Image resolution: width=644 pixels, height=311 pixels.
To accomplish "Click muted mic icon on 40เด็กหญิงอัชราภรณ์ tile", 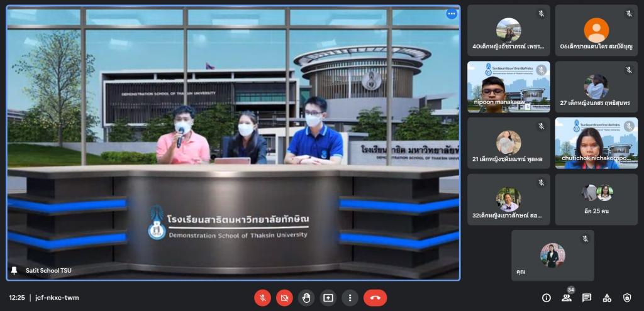I will (541, 14).
